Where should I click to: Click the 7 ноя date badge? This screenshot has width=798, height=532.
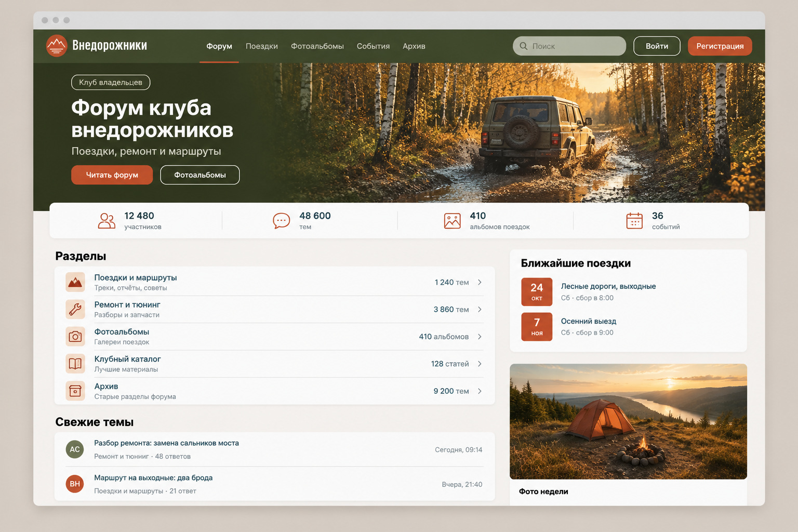[537, 326]
